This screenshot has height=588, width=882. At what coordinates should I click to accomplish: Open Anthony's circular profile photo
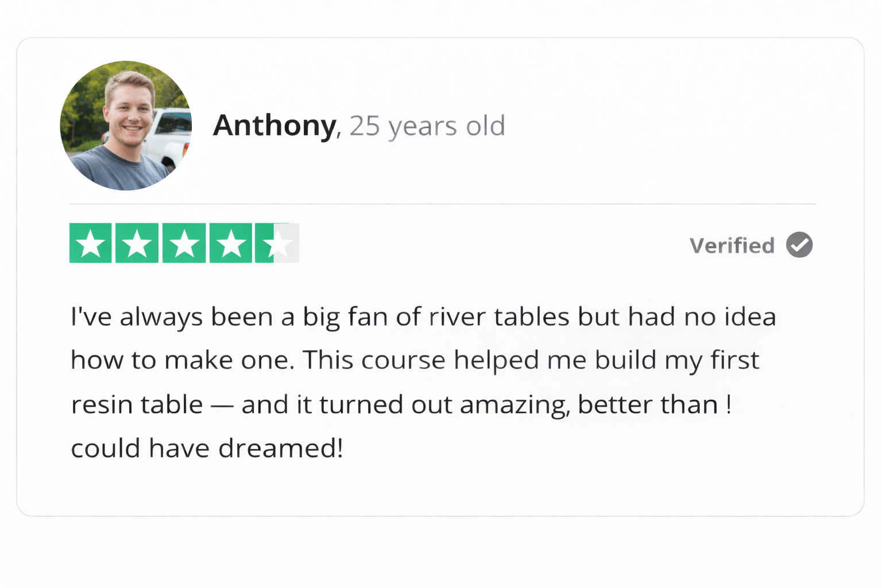126,126
